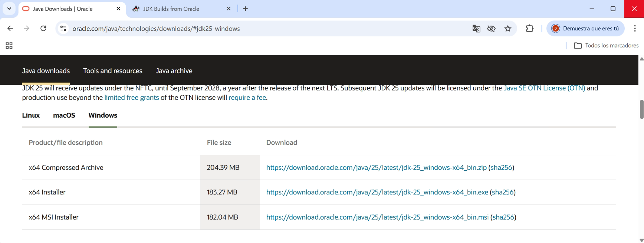This screenshot has height=243, width=644.
Task: Follow the Java SE OTN License (OTN) link
Action: point(544,88)
